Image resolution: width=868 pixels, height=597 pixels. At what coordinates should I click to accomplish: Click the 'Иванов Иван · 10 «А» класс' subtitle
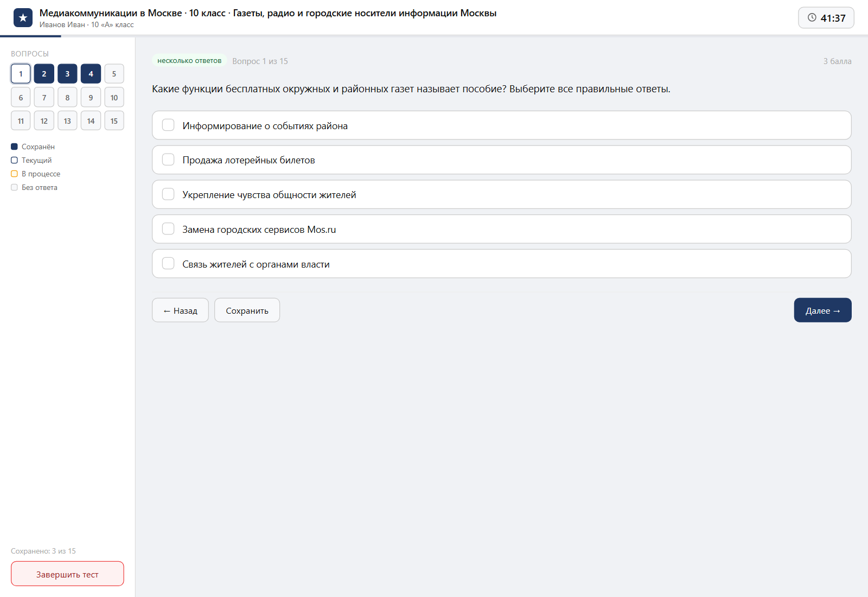pyautogui.click(x=87, y=25)
